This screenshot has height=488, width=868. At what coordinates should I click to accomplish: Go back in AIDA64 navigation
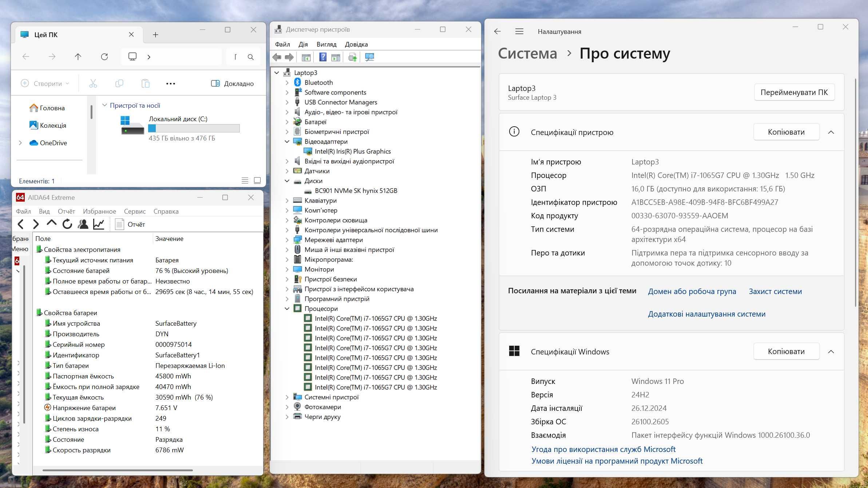pos(21,224)
